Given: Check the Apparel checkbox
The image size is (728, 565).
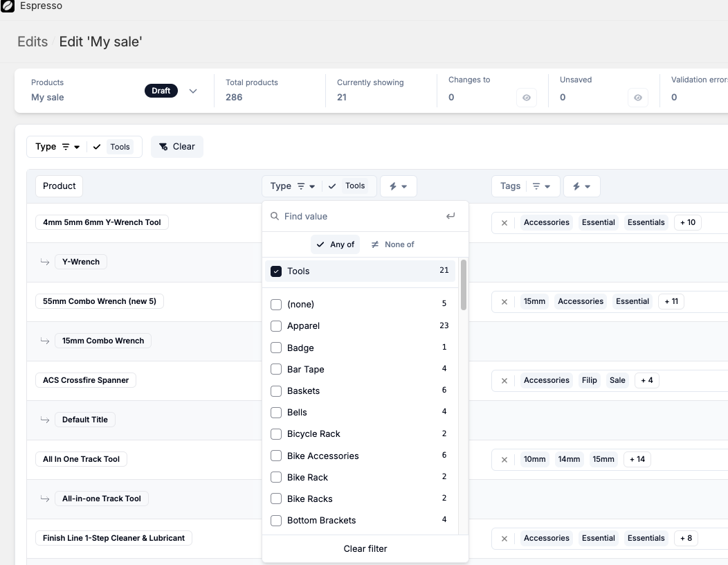Looking at the screenshot, I should pyautogui.click(x=276, y=326).
